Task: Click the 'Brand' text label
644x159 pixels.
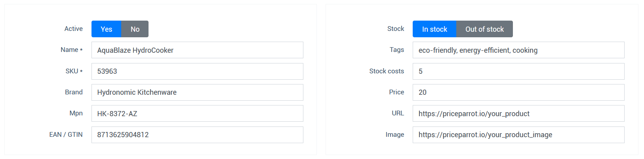Action: coord(74,92)
